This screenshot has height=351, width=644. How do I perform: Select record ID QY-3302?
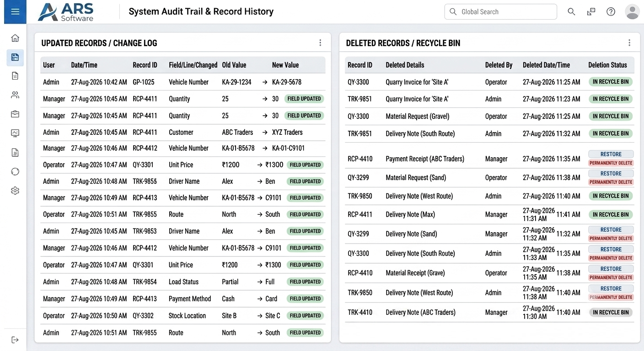click(x=143, y=316)
